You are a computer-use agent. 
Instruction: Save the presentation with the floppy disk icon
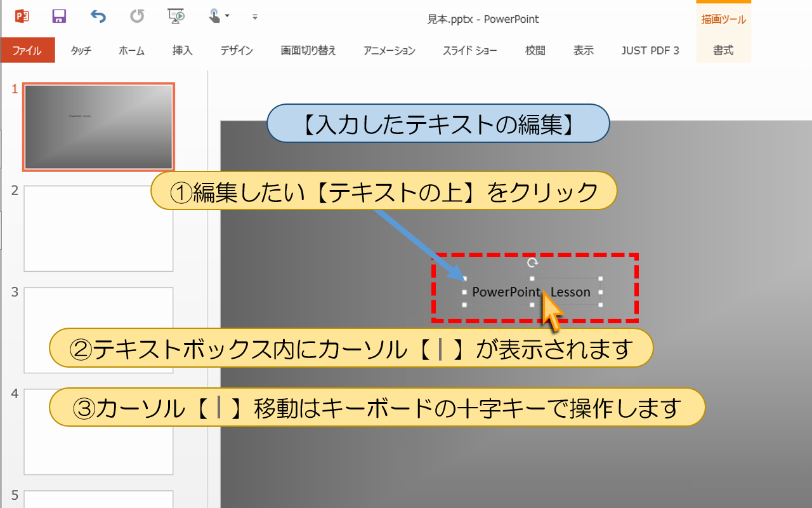tap(60, 17)
